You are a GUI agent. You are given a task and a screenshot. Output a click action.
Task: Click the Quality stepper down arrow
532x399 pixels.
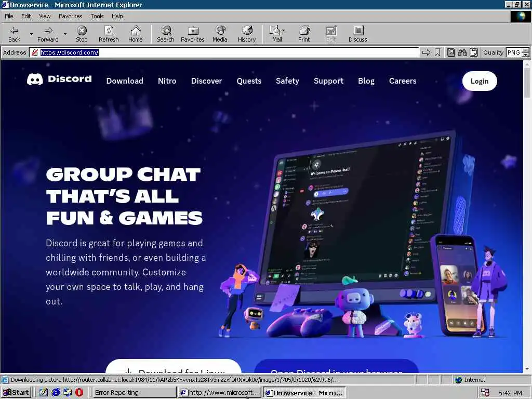(x=526, y=55)
